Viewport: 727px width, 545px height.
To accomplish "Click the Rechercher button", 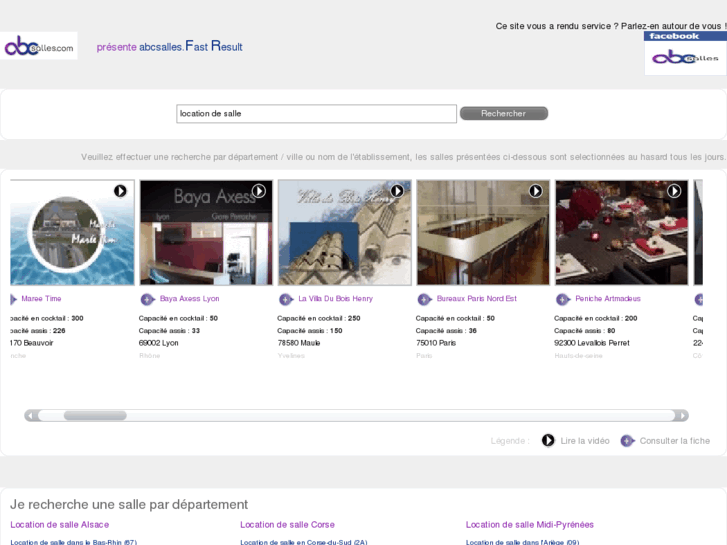I will [504, 113].
